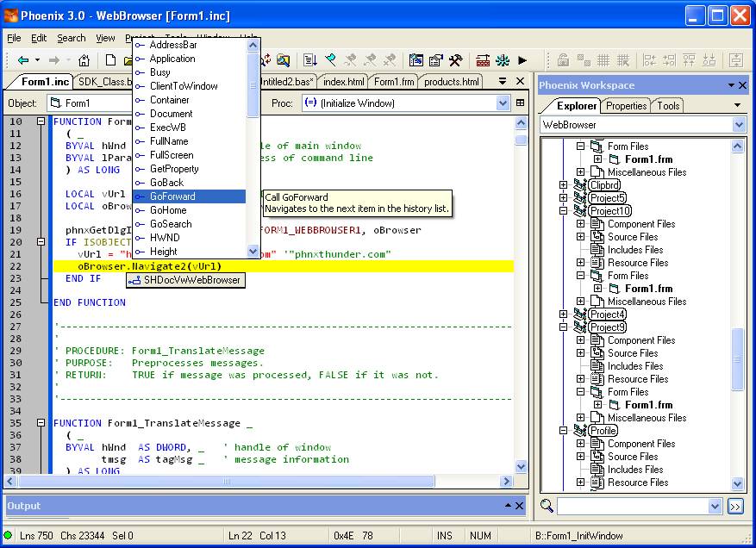
Task: Collapse the Output panel with the up arrow
Action: (x=509, y=505)
